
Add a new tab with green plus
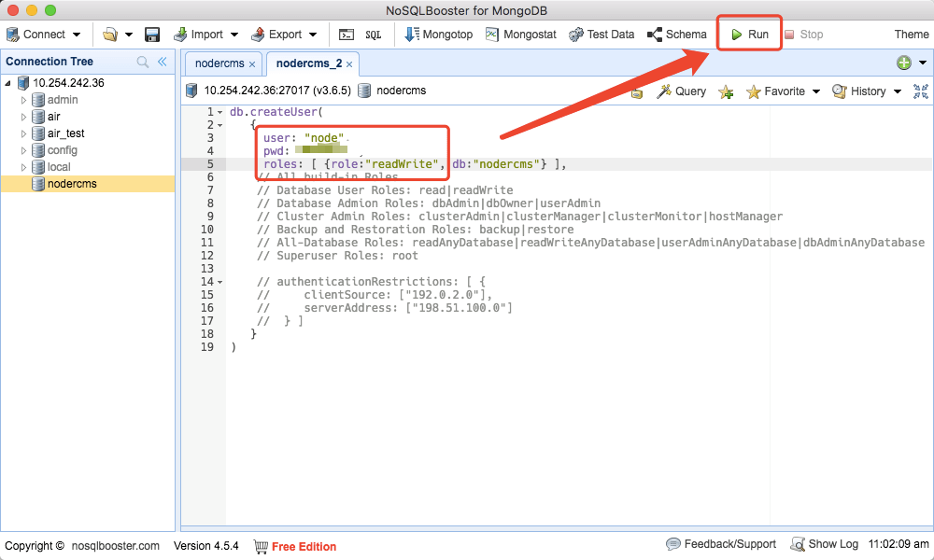pos(903,63)
